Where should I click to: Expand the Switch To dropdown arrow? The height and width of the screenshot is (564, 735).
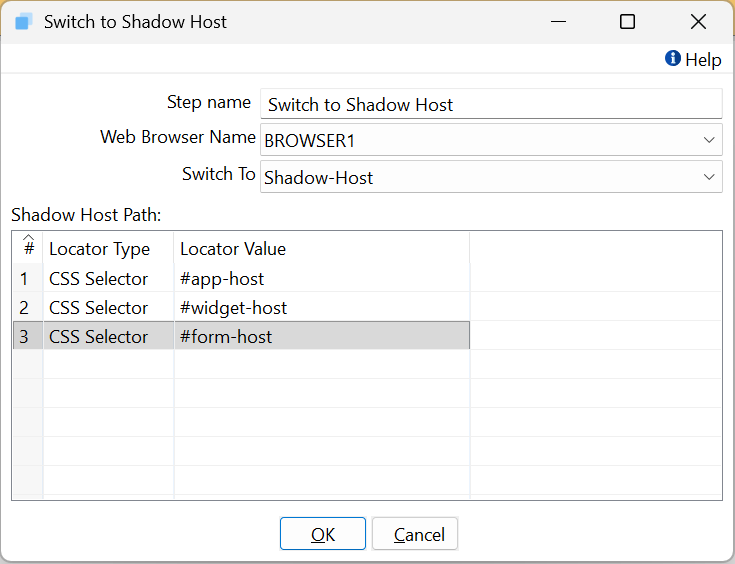[709, 177]
